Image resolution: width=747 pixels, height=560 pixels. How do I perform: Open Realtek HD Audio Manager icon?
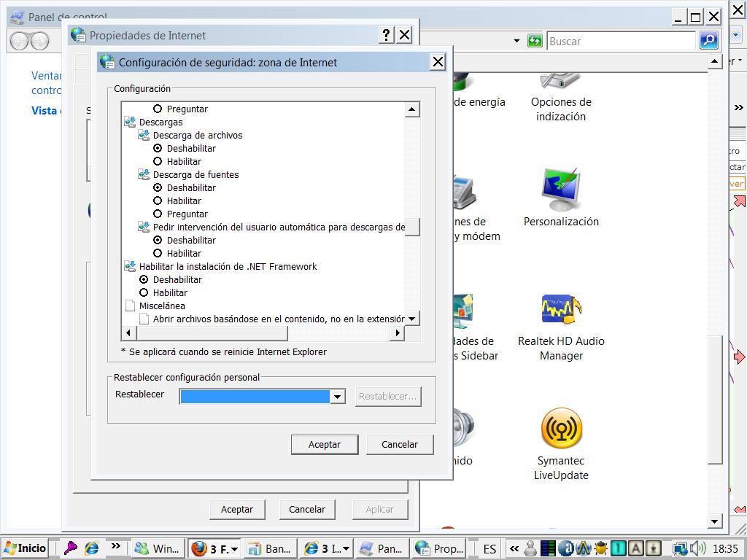560,311
